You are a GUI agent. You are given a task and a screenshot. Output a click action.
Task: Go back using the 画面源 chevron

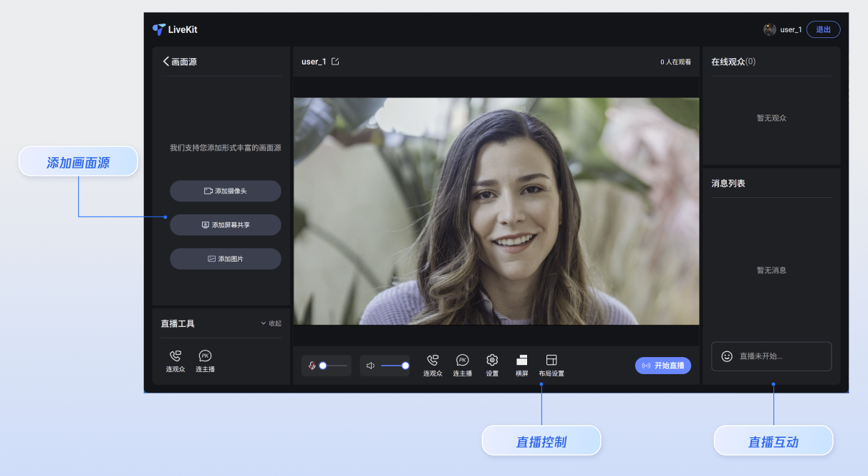click(166, 62)
